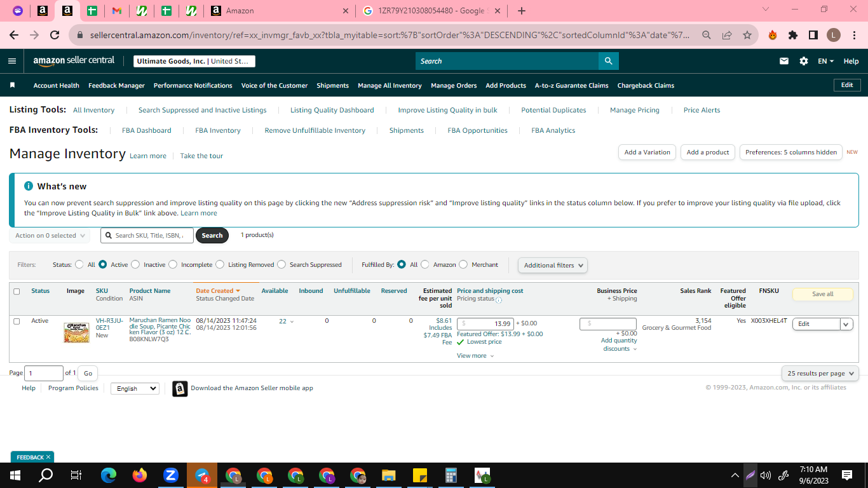Reload the browser page
Image resolution: width=868 pixels, height=488 pixels.
coord(55,36)
